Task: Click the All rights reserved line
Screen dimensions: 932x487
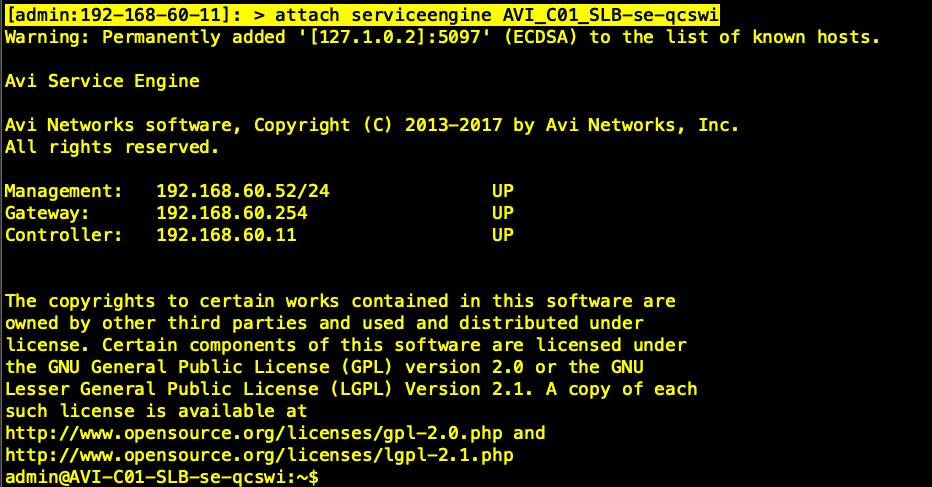Action: [x=112, y=147]
